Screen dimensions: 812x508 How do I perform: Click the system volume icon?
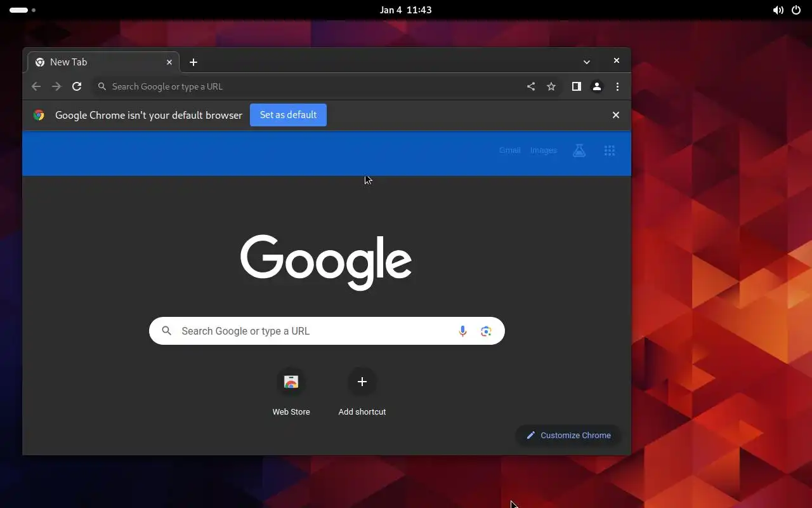pos(778,10)
